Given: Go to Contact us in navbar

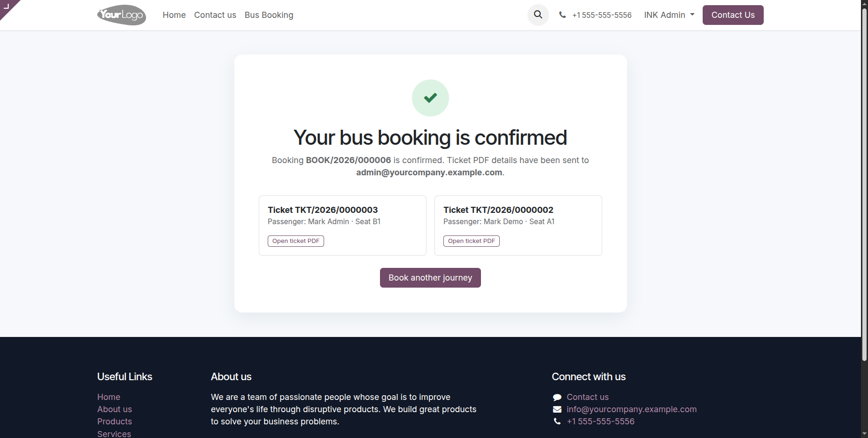Looking at the screenshot, I should tap(215, 15).
